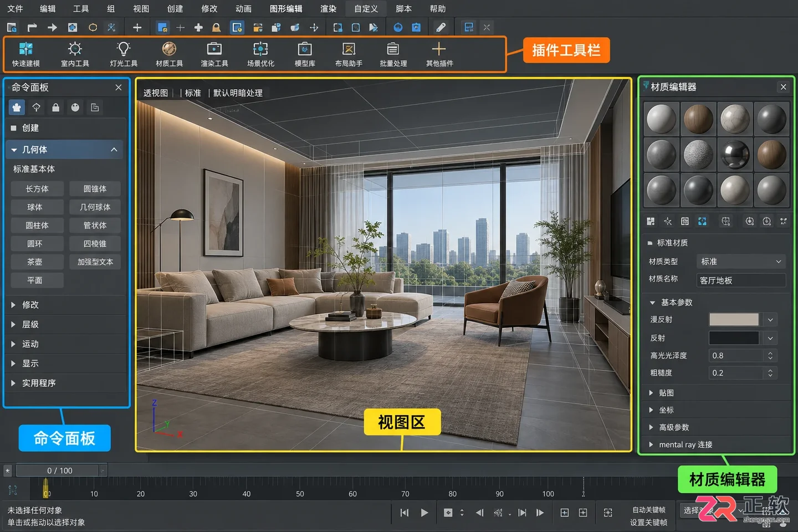The width and height of the screenshot is (798, 532).
Task: Open the 场景优化 plugin
Action: click(x=260, y=54)
